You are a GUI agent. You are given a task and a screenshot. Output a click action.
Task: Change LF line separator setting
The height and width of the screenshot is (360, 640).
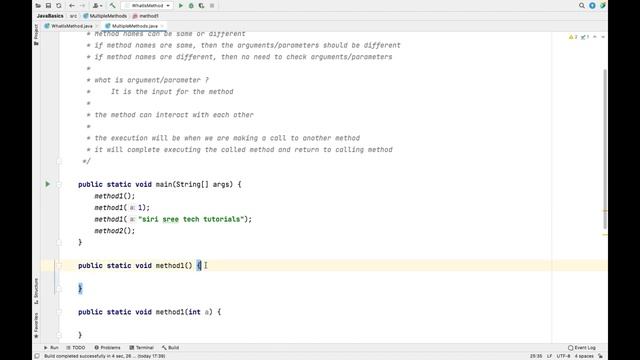[x=549, y=356]
